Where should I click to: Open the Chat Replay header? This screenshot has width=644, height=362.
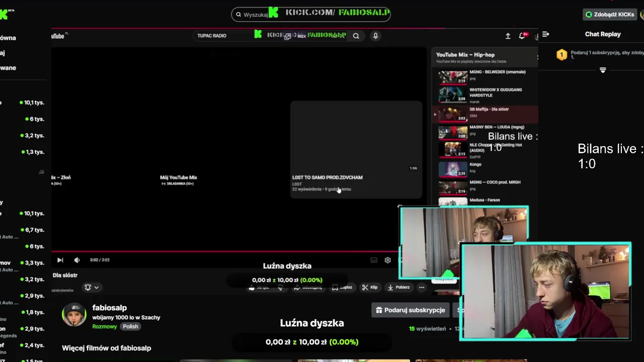coord(603,34)
